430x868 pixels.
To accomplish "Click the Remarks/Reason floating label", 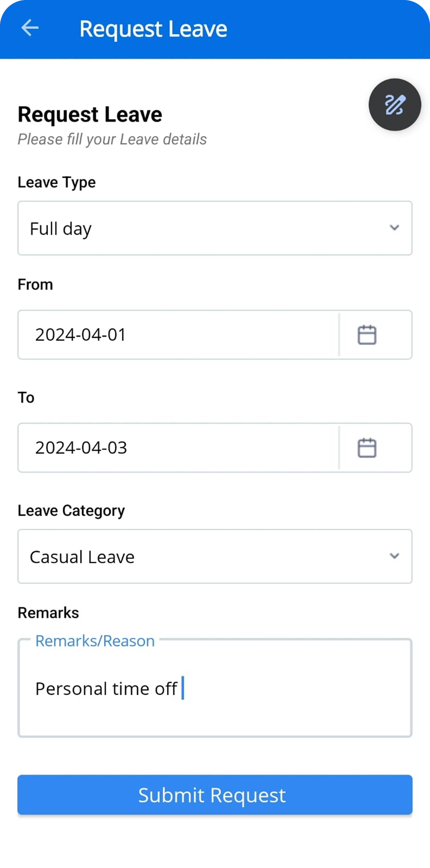I will (95, 641).
